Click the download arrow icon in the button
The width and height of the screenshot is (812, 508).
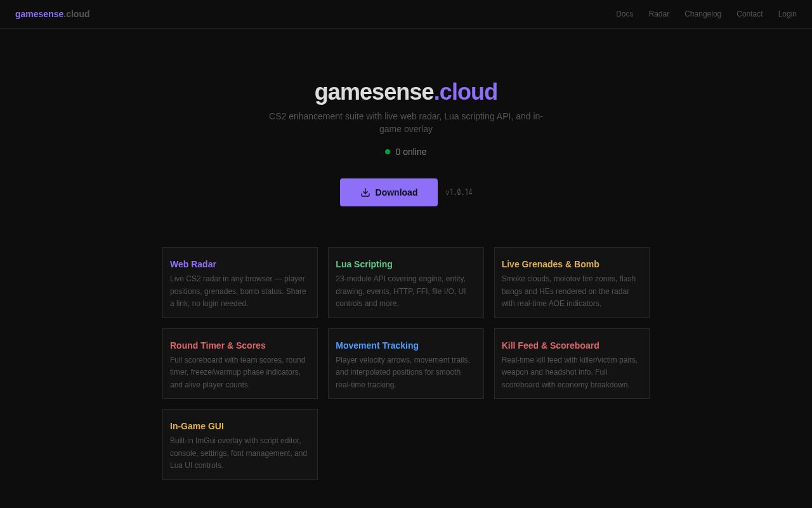(365, 192)
